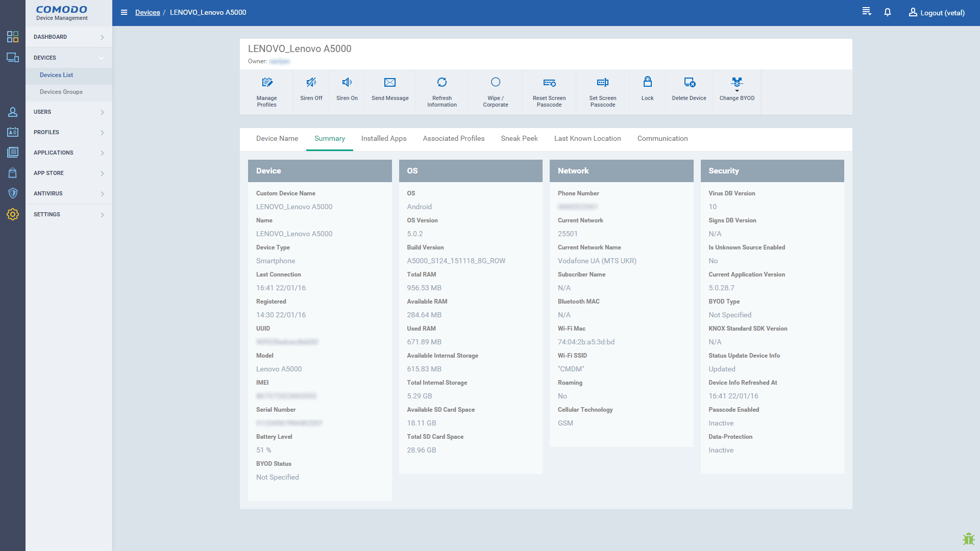Image resolution: width=980 pixels, height=551 pixels.
Task: Turn the siren off
Action: coord(311,92)
